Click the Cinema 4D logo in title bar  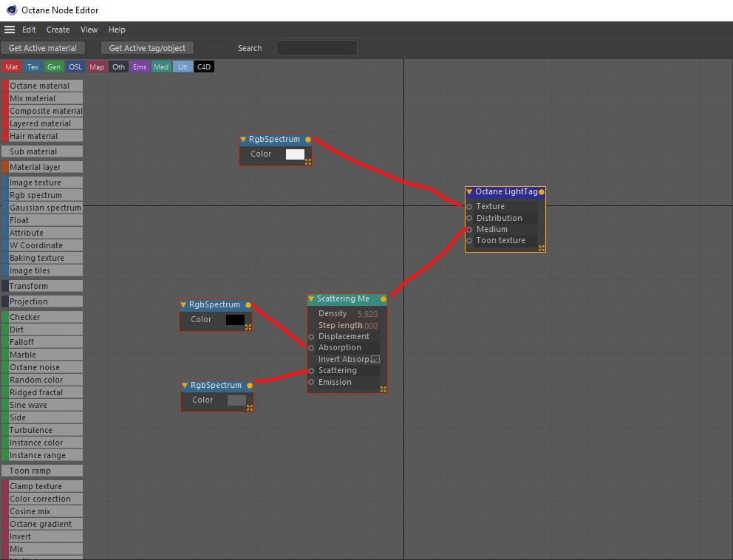(x=12, y=10)
